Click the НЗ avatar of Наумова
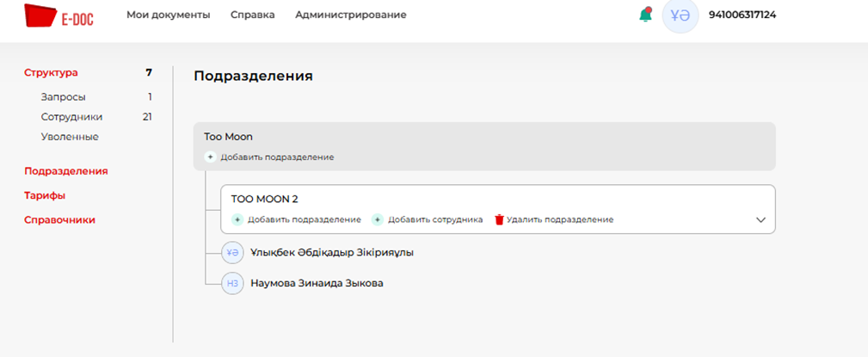868x357 pixels. tap(232, 283)
